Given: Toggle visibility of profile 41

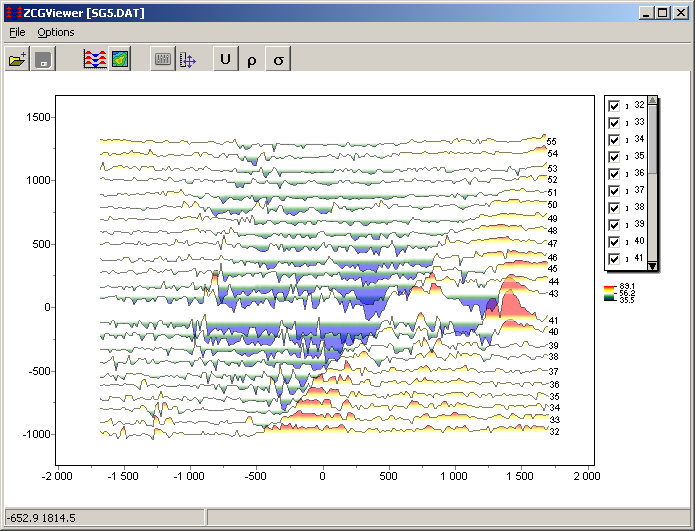Looking at the screenshot, I should [x=614, y=258].
